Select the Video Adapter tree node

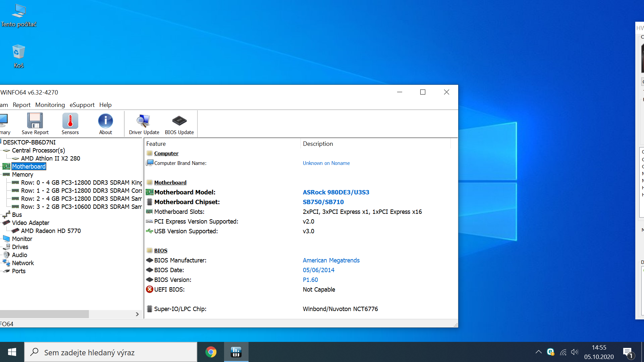click(x=31, y=223)
